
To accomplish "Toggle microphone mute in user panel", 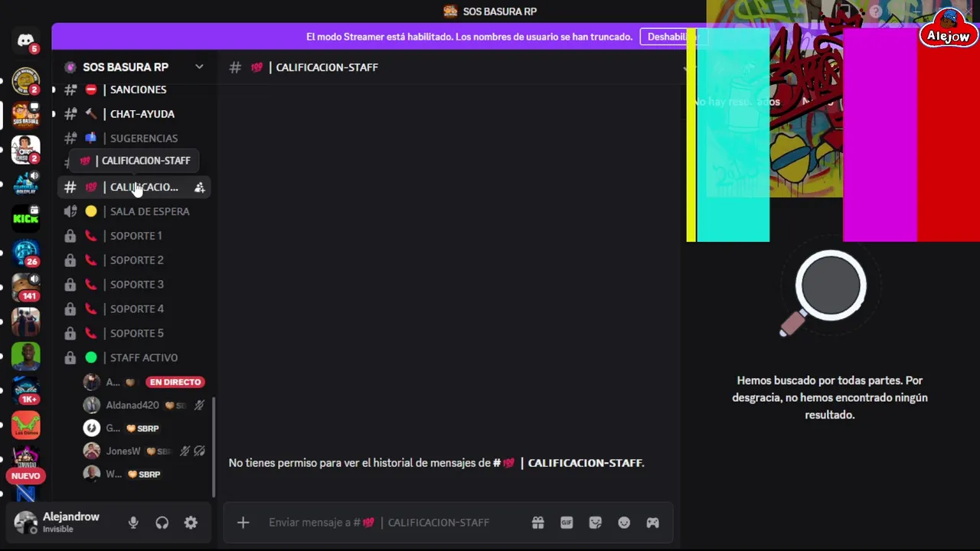I will (133, 523).
